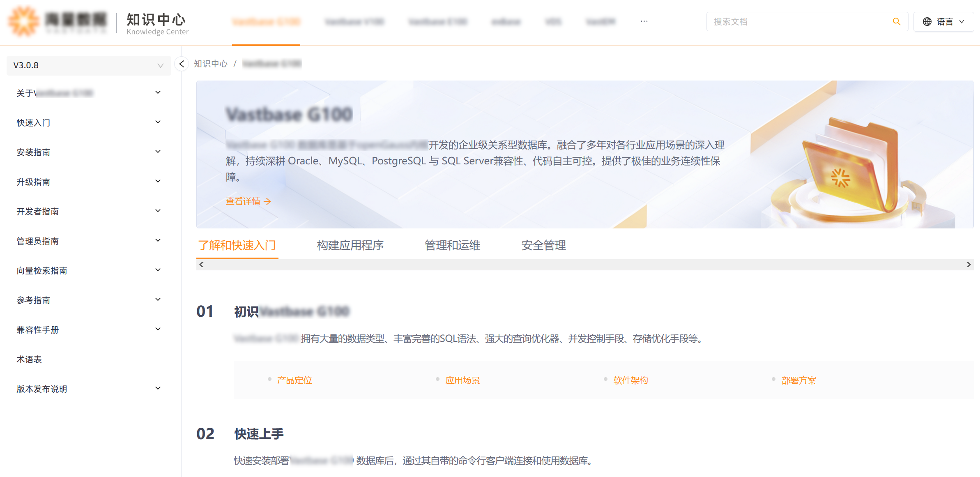The height and width of the screenshot is (477, 980).
Task: Open the 产品定位 link
Action: pyautogui.click(x=294, y=380)
